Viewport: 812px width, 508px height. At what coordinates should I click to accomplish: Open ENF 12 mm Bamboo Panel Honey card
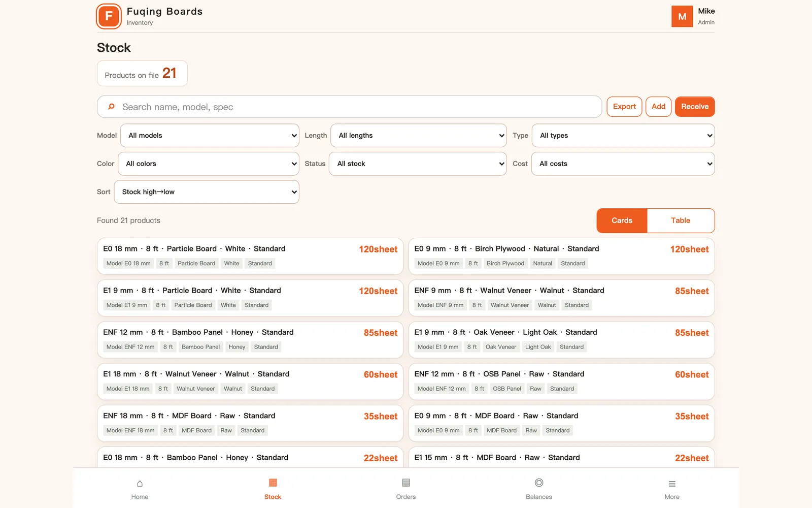tap(250, 339)
